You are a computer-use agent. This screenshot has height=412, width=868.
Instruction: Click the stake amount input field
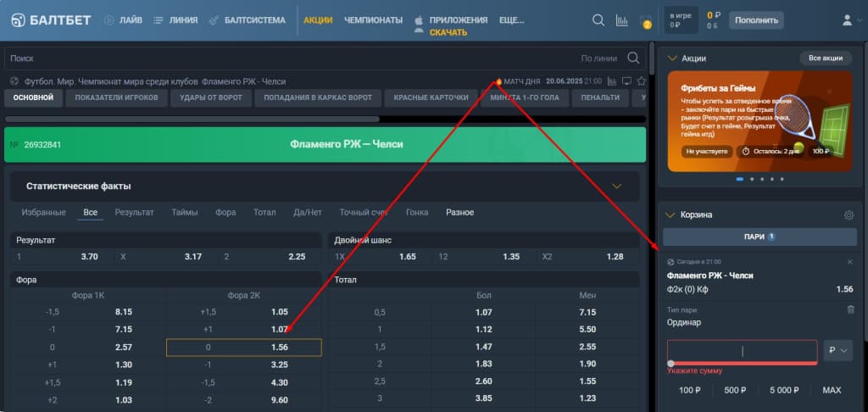(x=742, y=351)
